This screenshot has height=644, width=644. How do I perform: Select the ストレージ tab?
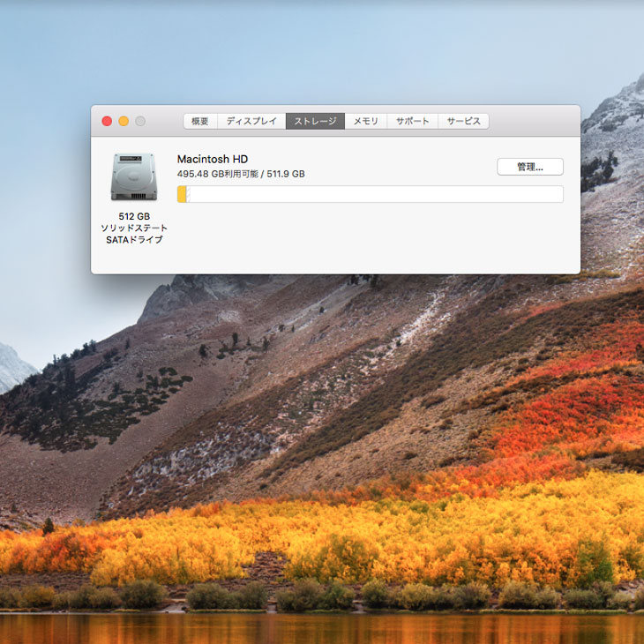(315, 121)
